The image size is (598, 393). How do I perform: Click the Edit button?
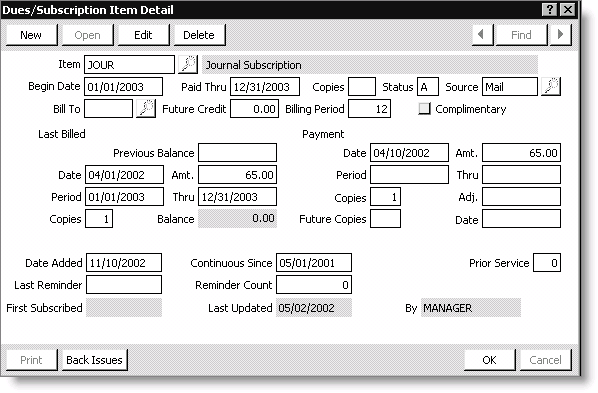coord(143,35)
